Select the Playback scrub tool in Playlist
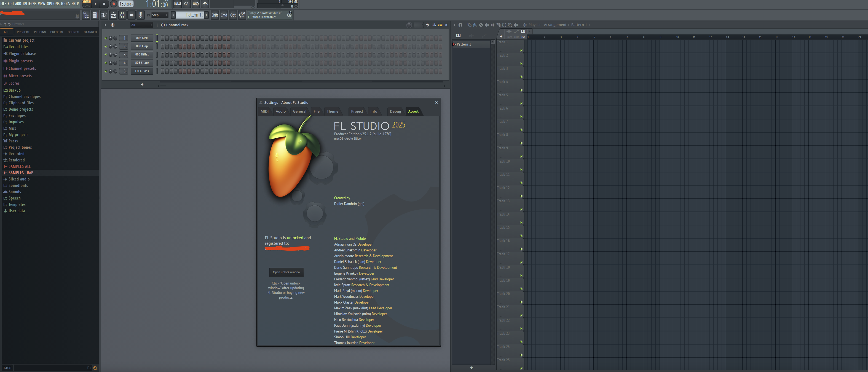The width and height of the screenshot is (868, 372). click(516, 25)
